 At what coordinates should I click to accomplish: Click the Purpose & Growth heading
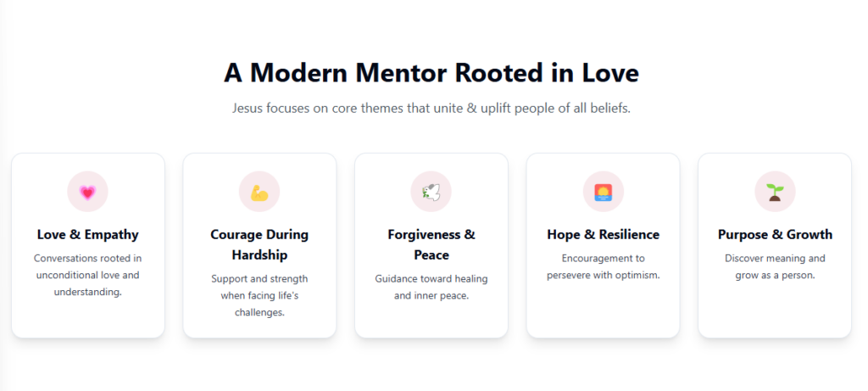click(x=775, y=234)
